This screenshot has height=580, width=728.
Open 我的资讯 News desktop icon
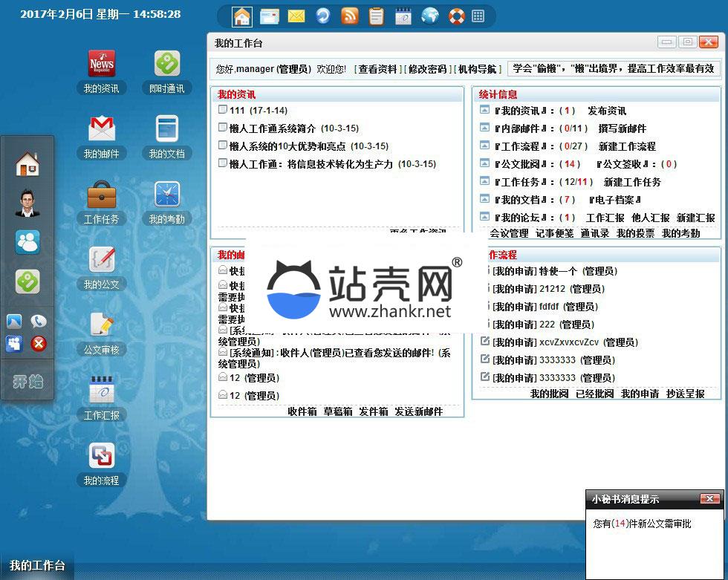[x=101, y=65]
